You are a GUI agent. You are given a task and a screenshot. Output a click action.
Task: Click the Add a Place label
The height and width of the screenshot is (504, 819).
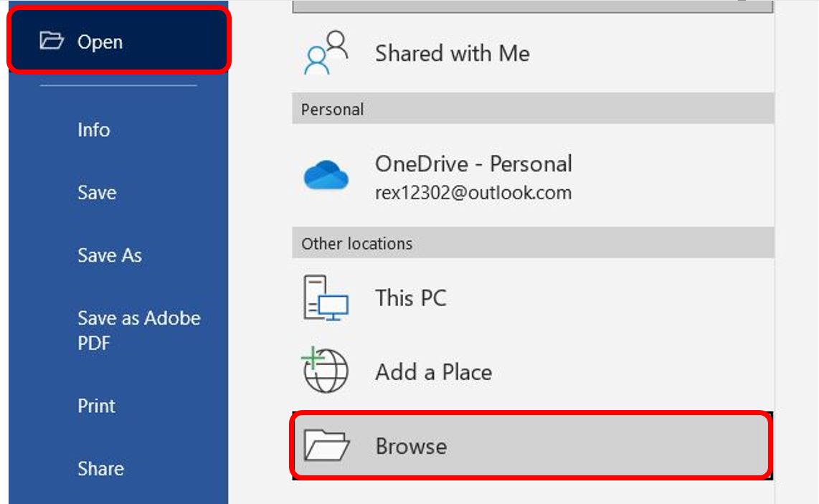[x=433, y=372]
